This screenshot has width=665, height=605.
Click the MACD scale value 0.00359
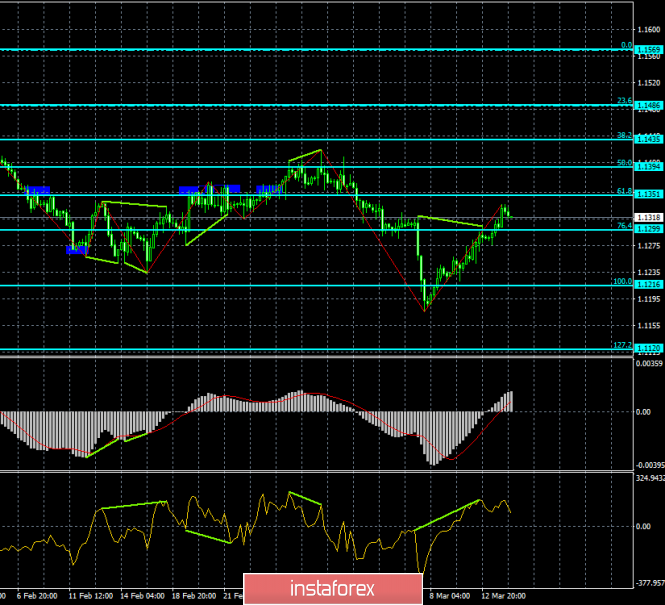[x=649, y=363]
